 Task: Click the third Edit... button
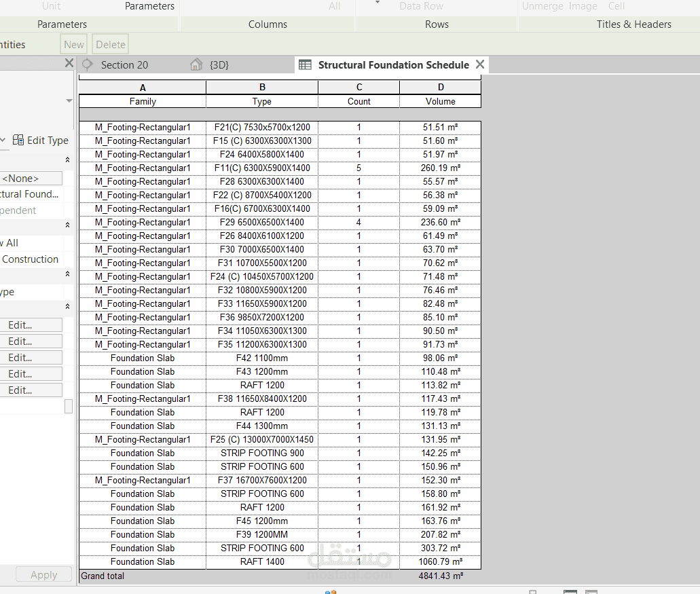pyautogui.click(x=31, y=358)
